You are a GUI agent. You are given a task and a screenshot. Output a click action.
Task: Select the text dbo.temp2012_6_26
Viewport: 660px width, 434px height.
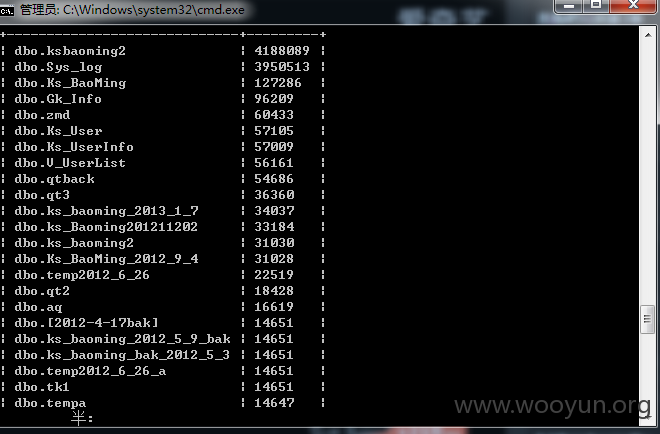(82, 275)
